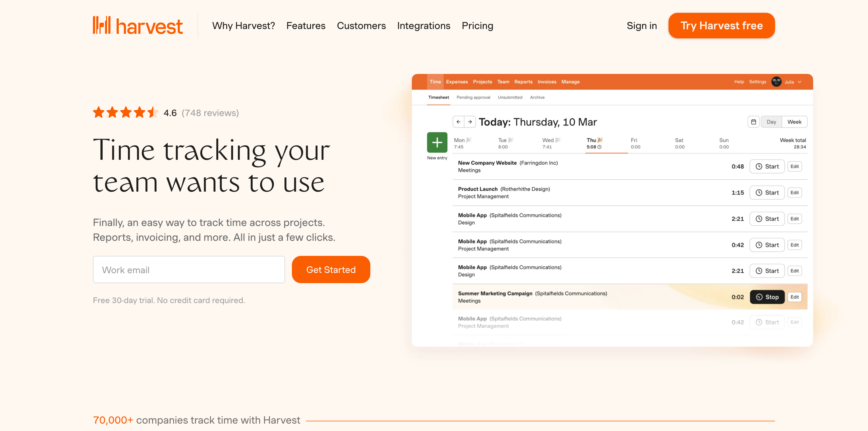This screenshot has width=868, height=431.
Task: Click the 70,000+ companies text
Action: [196, 420]
